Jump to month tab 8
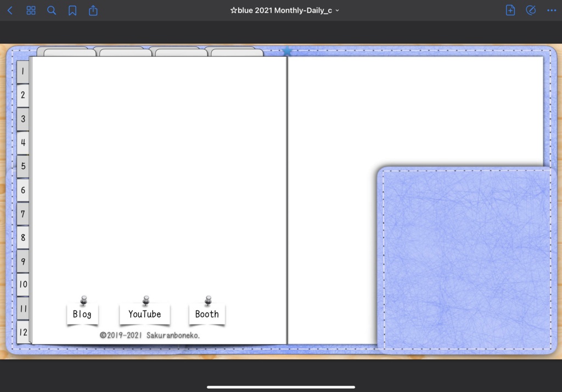 23,237
